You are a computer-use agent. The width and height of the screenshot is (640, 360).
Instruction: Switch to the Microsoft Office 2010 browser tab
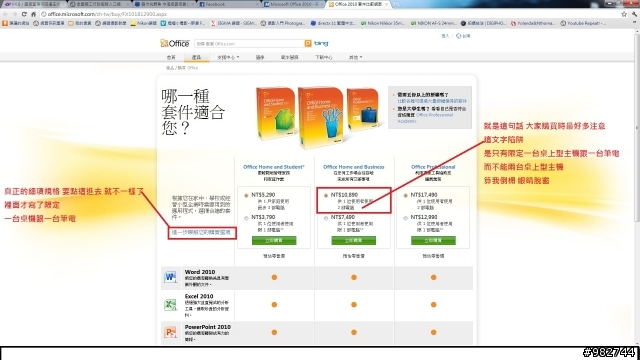pyautogui.click(x=294, y=4)
